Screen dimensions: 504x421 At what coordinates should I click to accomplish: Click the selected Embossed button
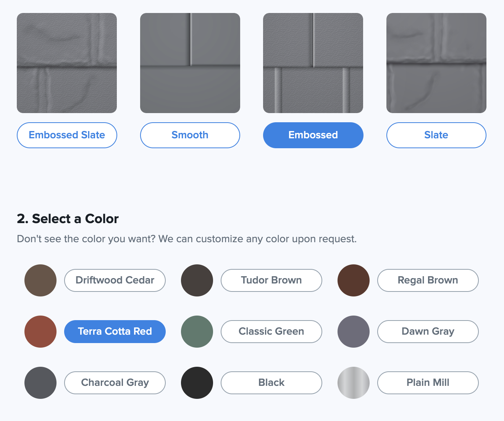tap(313, 135)
